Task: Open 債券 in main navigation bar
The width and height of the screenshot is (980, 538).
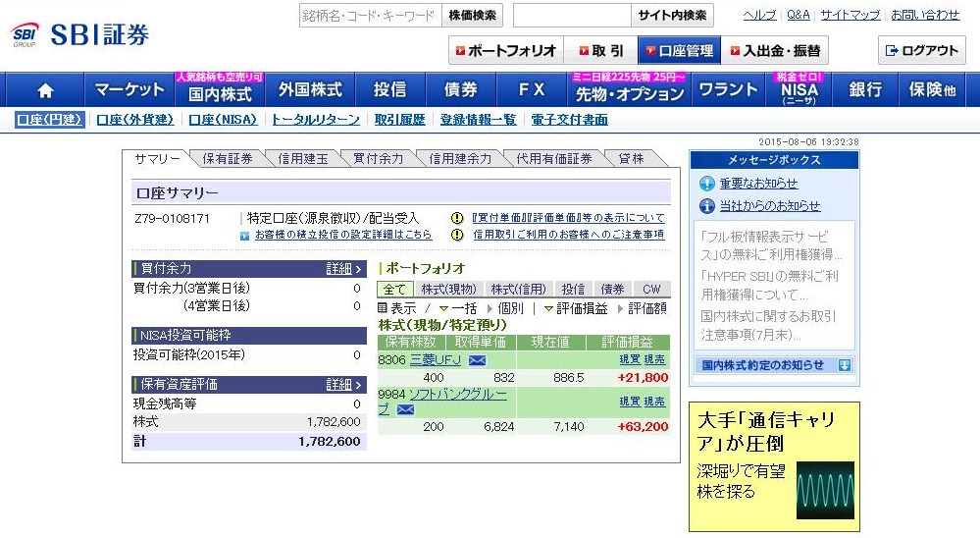Action: tap(461, 90)
